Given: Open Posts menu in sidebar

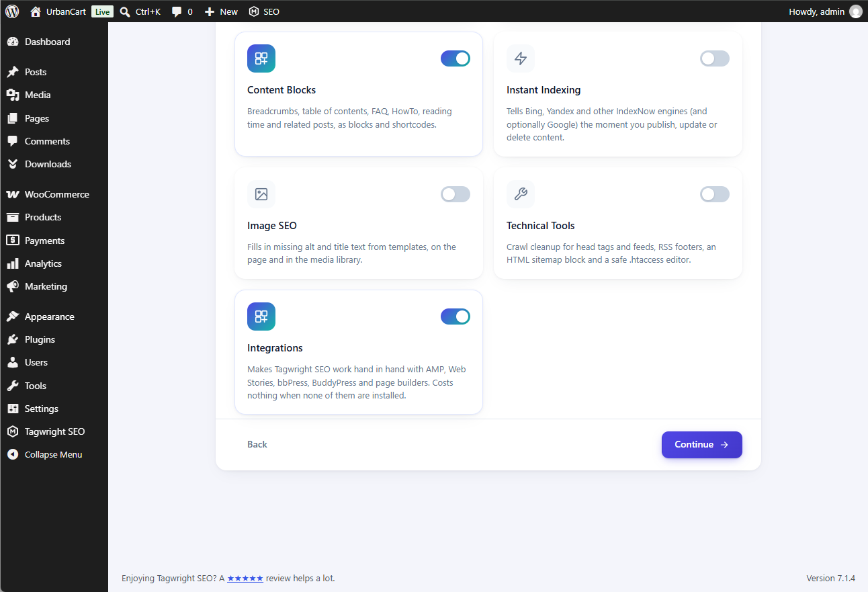Looking at the screenshot, I should click(x=54, y=72).
